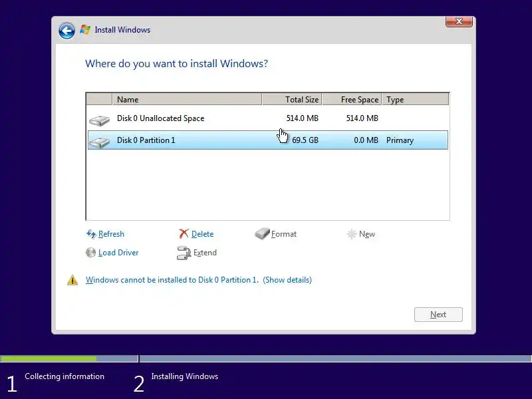Screen dimensions: 532x399
Task: Click the Next button
Action: (438, 315)
